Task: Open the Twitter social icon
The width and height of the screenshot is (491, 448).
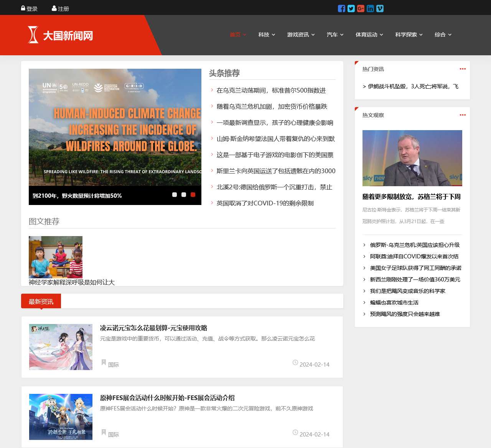Action: pos(351,8)
